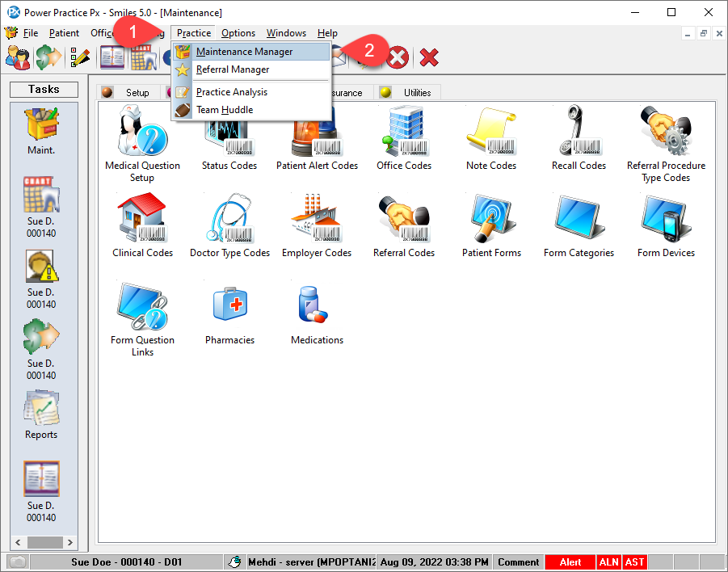728x572 pixels.
Task: Open Office Codes
Action: (404, 138)
